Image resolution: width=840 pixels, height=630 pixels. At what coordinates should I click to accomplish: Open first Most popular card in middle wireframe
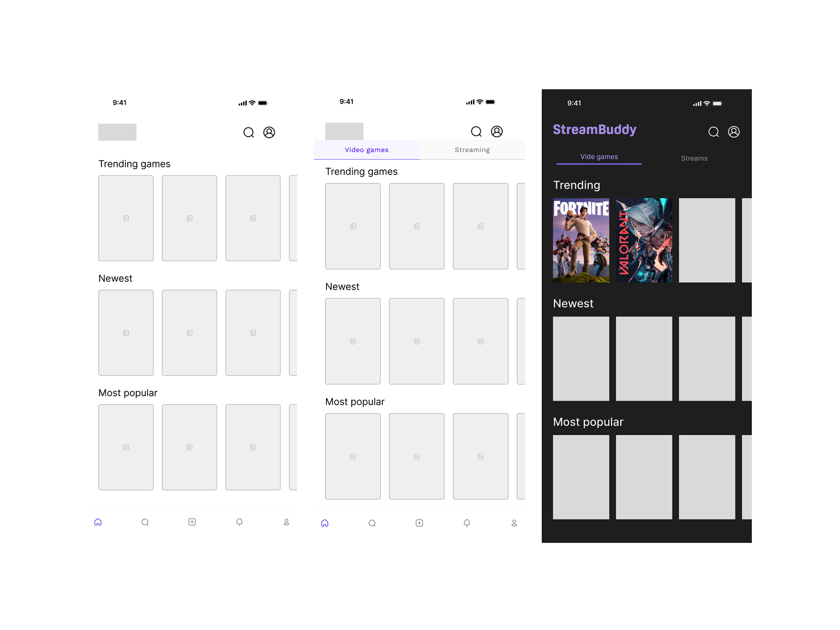(x=353, y=456)
